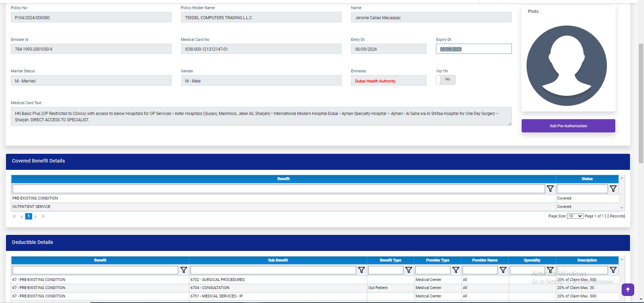Click filter icon for Covered Benefit column
The height and width of the screenshot is (303, 644).
coord(550,189)
